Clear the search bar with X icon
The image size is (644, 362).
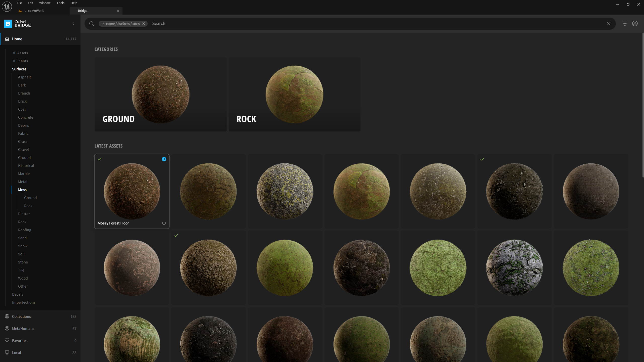tap(609, 24)
